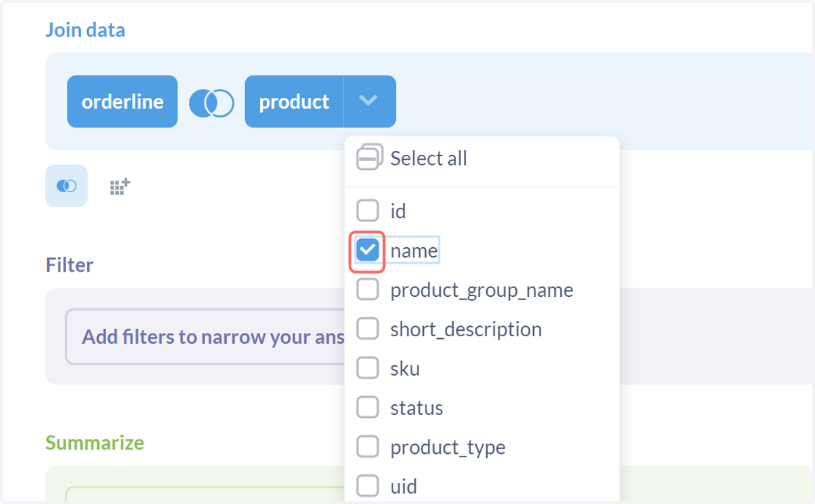Check the uid column checkbox

click(367, 486)
